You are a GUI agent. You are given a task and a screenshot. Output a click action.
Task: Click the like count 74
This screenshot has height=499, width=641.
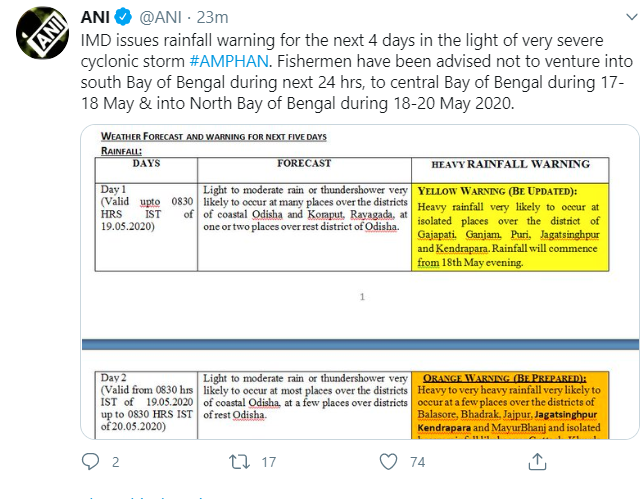coord(416,462)
